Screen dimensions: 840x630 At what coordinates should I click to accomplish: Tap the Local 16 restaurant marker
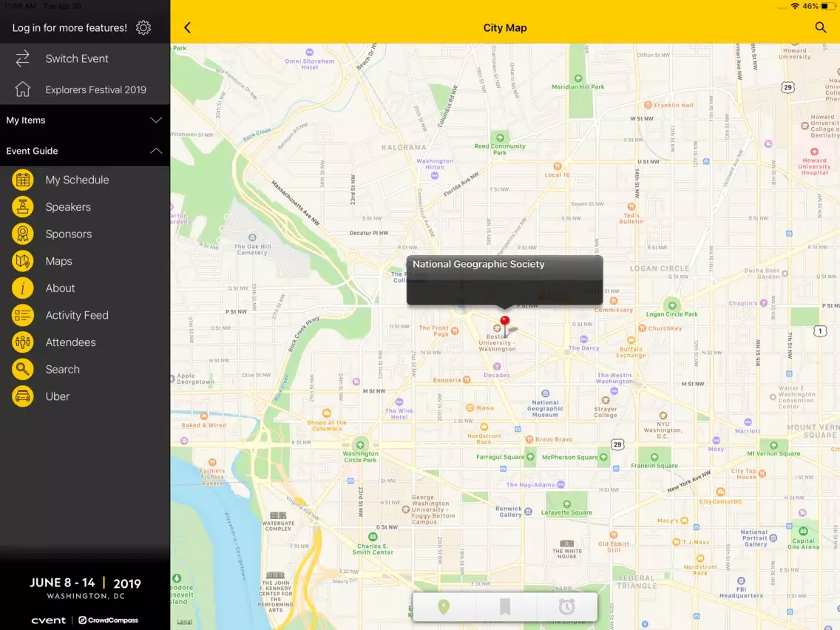pos(557,166)
